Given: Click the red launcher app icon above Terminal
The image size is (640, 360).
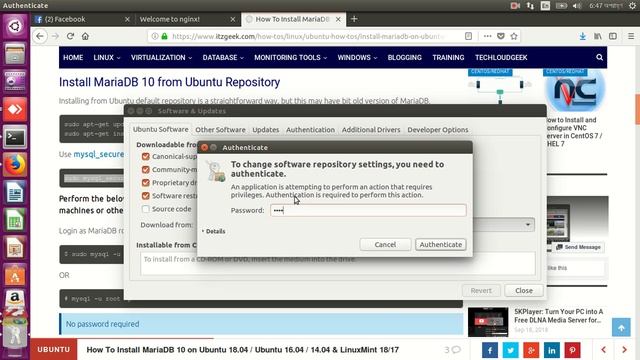Looking at the screenshot, I should click(15, 109).
